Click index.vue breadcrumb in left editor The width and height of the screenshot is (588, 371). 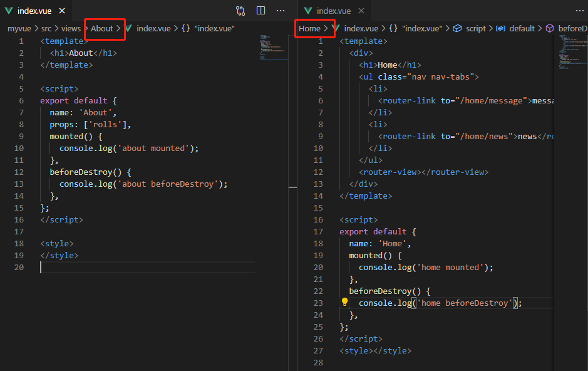click(x=153, y=28)
